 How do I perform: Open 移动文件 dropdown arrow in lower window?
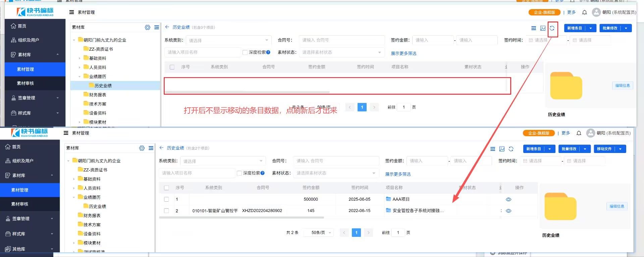(620, 149)
